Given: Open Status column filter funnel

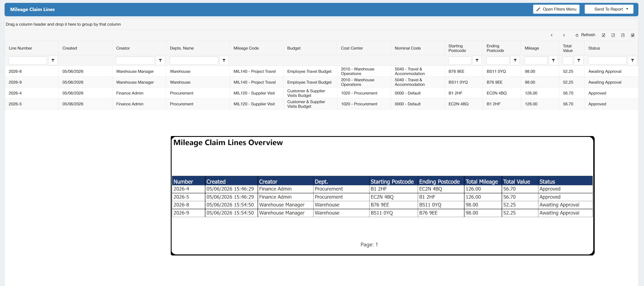Looking at the screenshot, I should click(x=632, y=61).
